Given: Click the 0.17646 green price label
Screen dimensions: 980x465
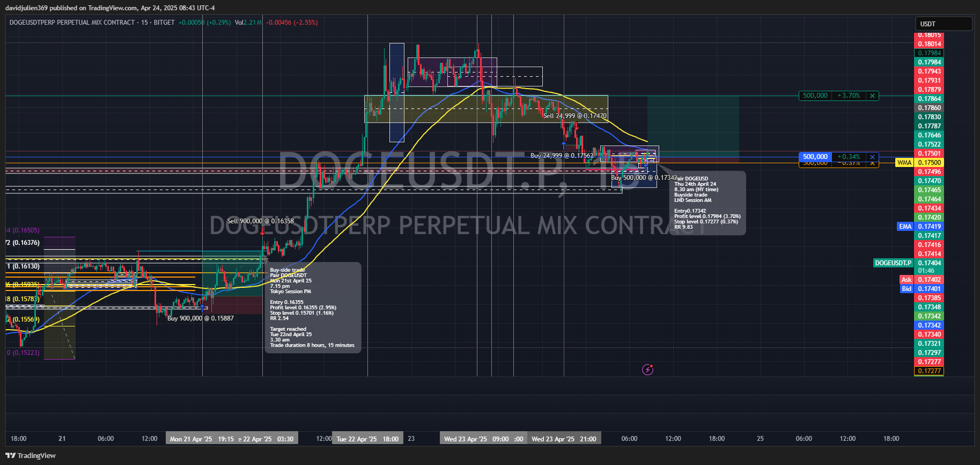Looking at the screenshot, I should [x=929, y=135].
